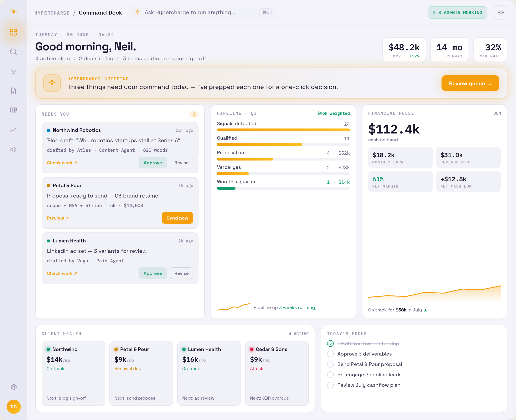This screenshot has width=516, height=420.
Task: Click the Qualified progress bar
Action: [x=283, y=145]
